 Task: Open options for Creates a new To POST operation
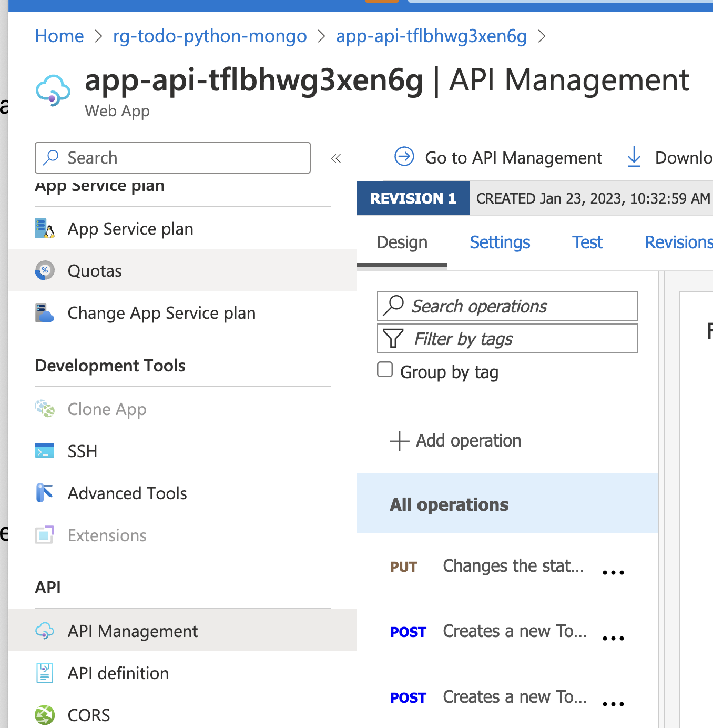point(613,638)
